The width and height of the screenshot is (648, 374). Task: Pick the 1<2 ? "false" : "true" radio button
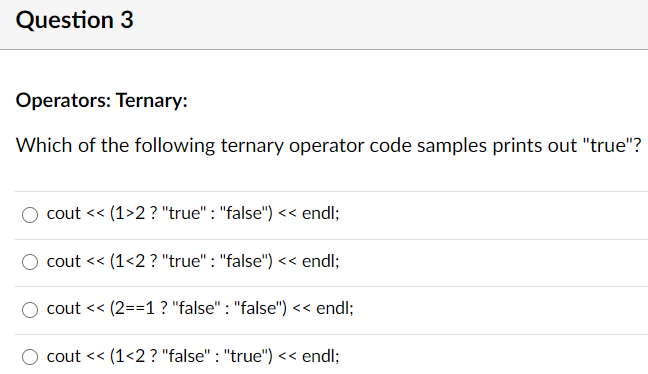point(30,357)
